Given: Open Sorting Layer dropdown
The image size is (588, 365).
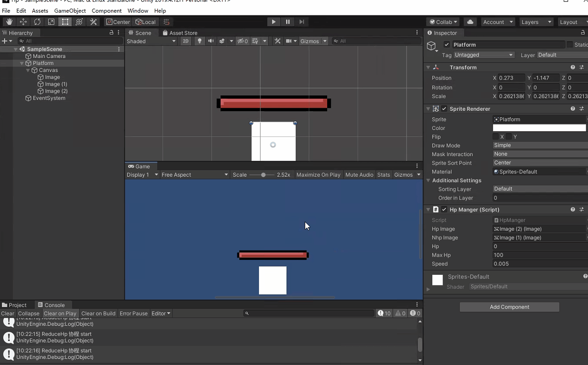Looking at the screenshot, I should (540, 189).
